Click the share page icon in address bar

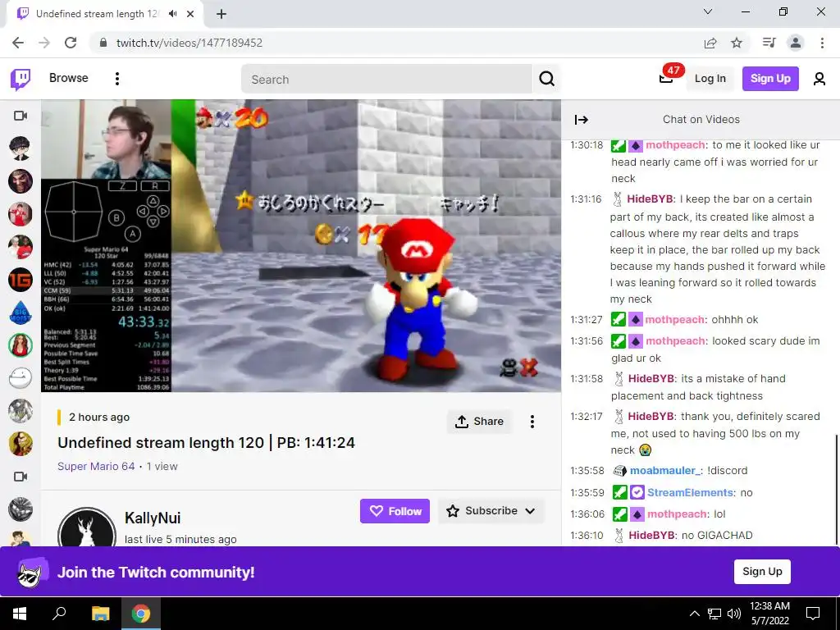coord(710,43)
